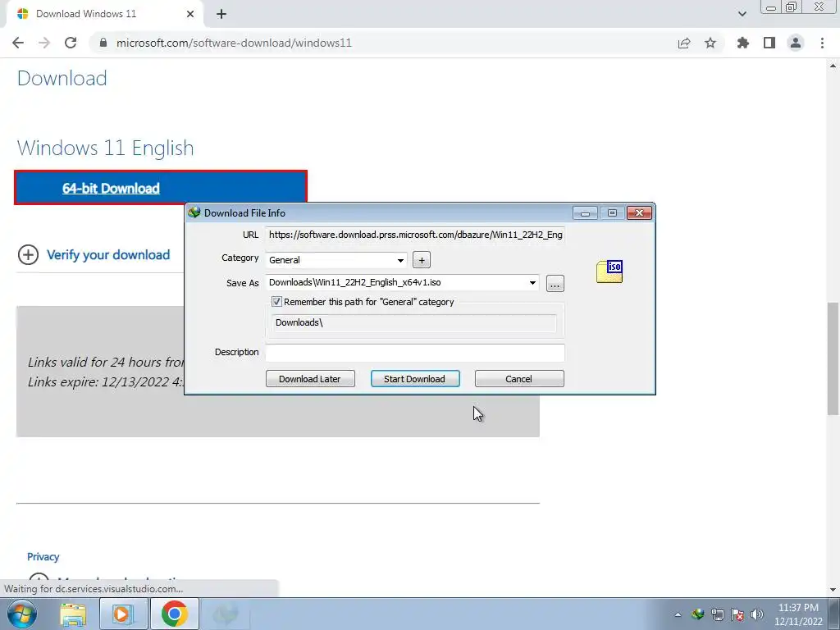Click the Description field

(x=415, y=352)
